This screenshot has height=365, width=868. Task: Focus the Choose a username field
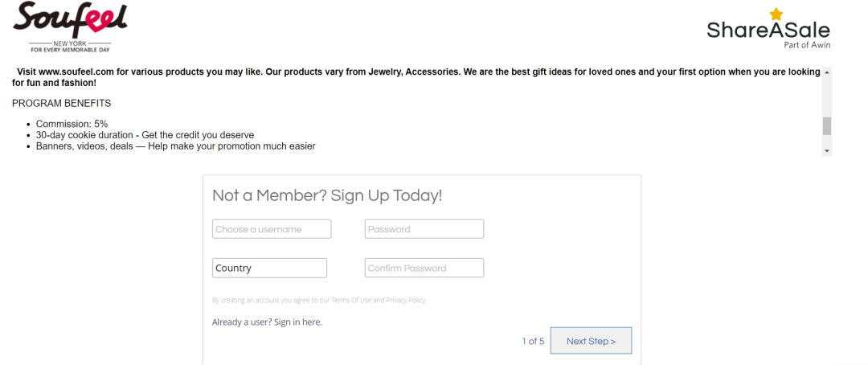pyautogui.click(x=272, y=229)
